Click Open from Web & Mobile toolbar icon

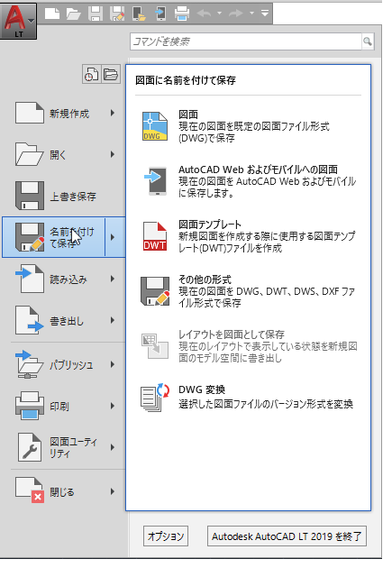[x=139, y=14]
